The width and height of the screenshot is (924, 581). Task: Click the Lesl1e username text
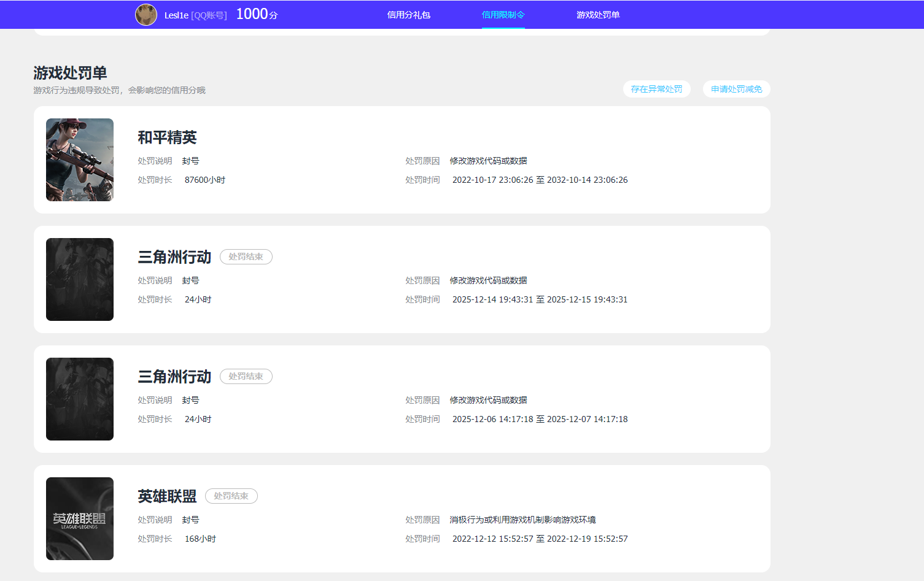[176, 15]
